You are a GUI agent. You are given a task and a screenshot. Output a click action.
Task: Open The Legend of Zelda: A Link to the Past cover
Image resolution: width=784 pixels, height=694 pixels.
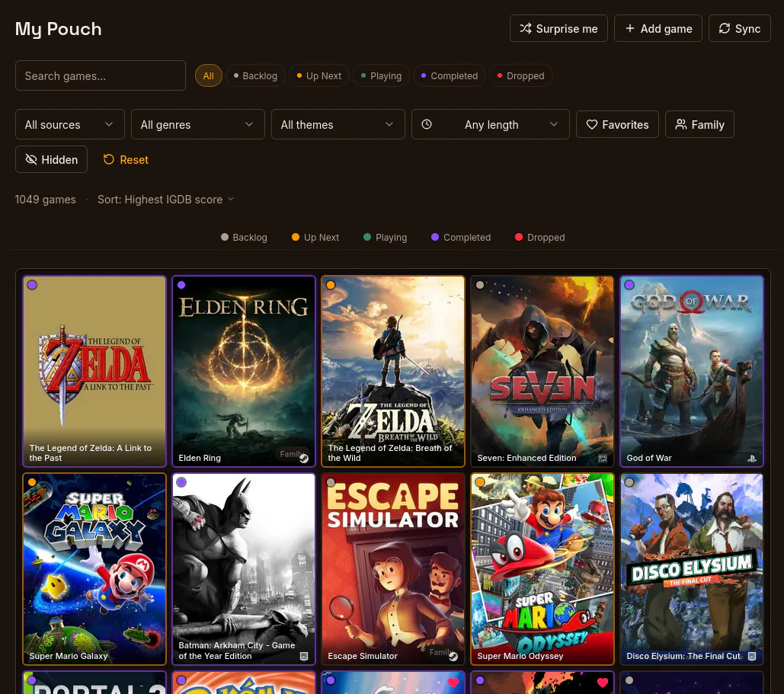tap(94, 371)
